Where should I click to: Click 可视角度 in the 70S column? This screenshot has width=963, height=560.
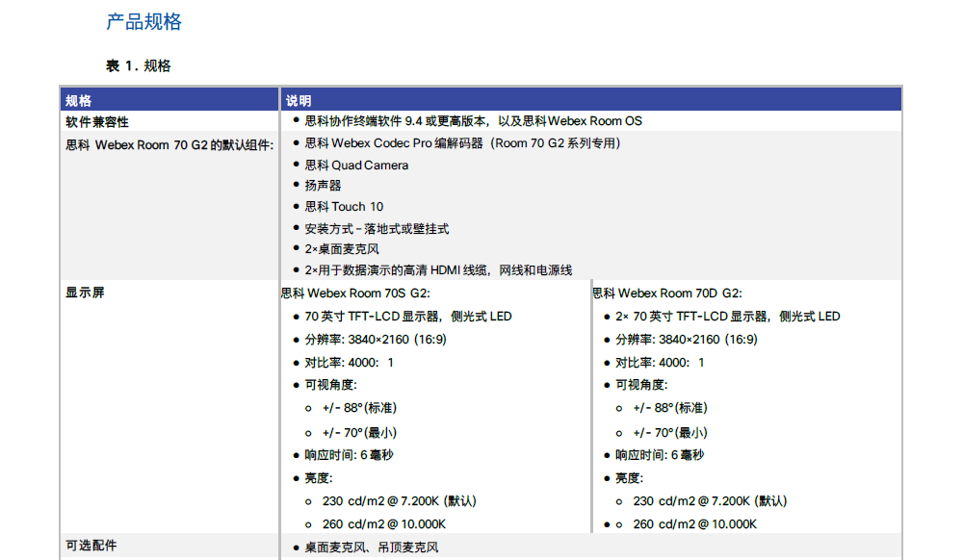coord(330,385)
